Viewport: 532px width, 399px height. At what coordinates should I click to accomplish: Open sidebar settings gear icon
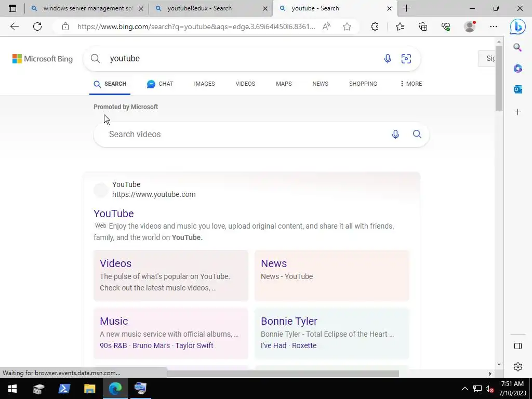pyautogui.click(x=518, y=367)
